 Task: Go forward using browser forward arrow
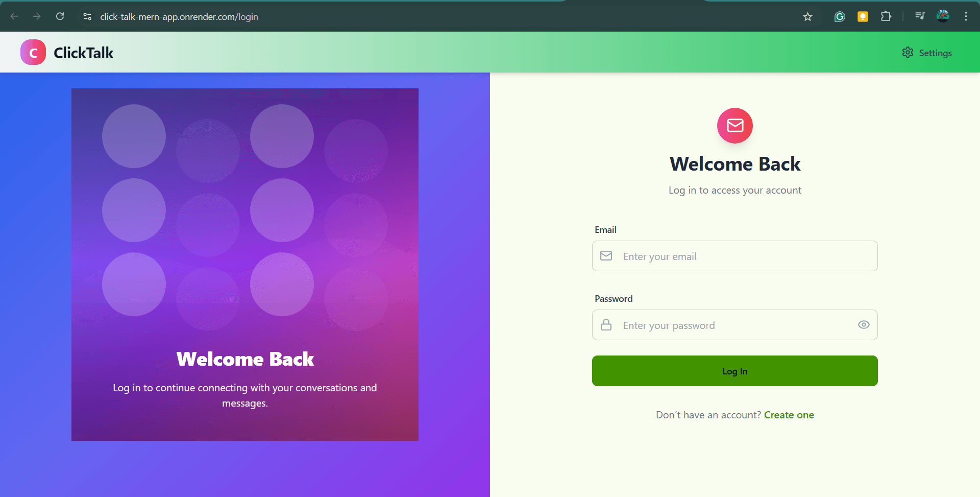click(37, 16)
